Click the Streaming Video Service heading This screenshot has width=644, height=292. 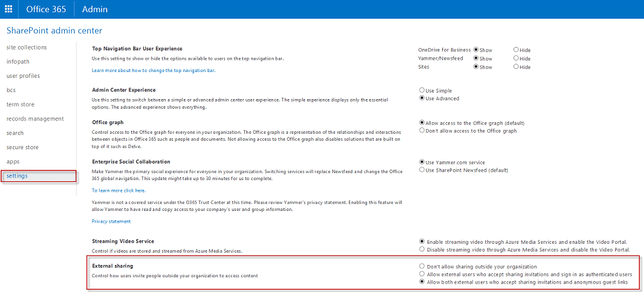point(123,241)
